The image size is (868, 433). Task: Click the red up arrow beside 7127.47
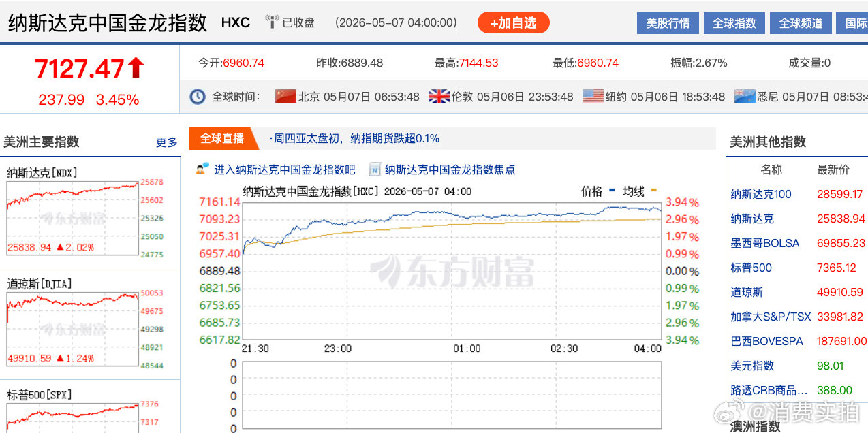(x=136, y=68)
